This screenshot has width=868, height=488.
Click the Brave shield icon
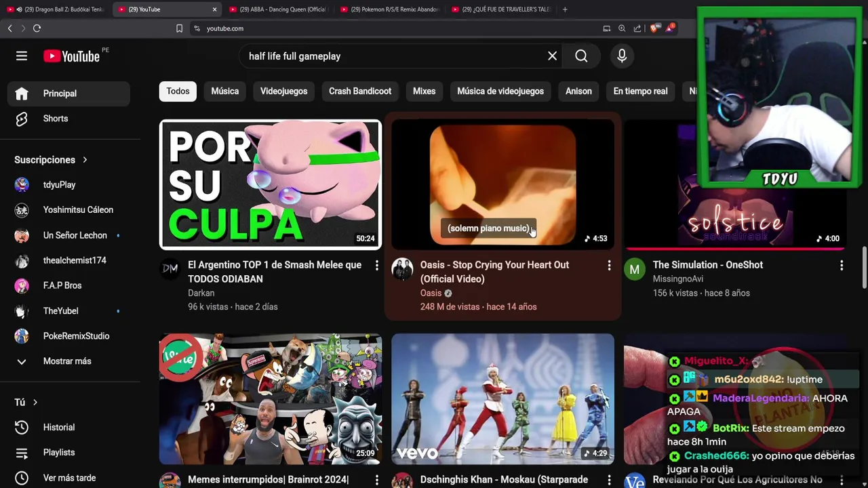(654, 28)
